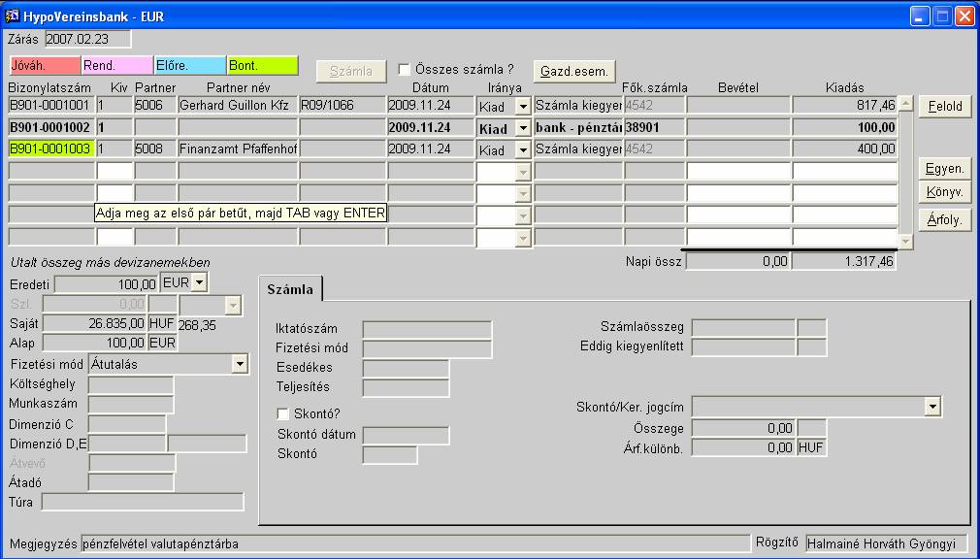The image size is (980, 559).
Task: Select the blue Előre. status swatch
Action: (x=190, y=65)
